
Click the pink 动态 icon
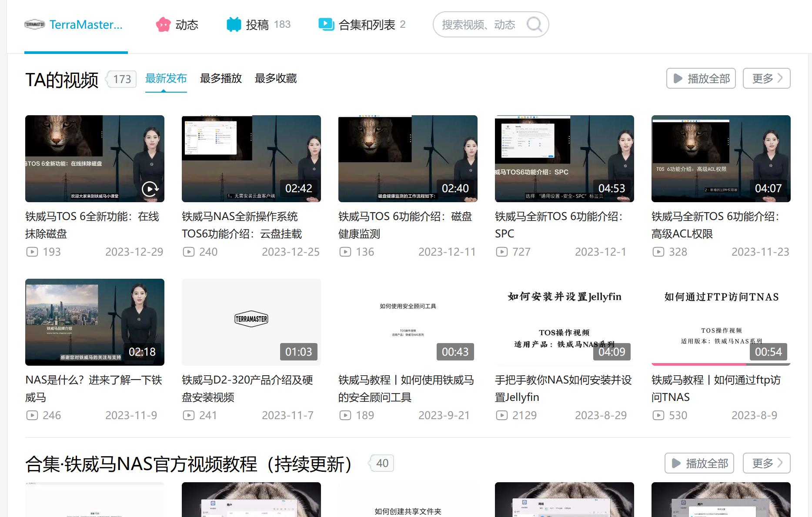(163, 25)
